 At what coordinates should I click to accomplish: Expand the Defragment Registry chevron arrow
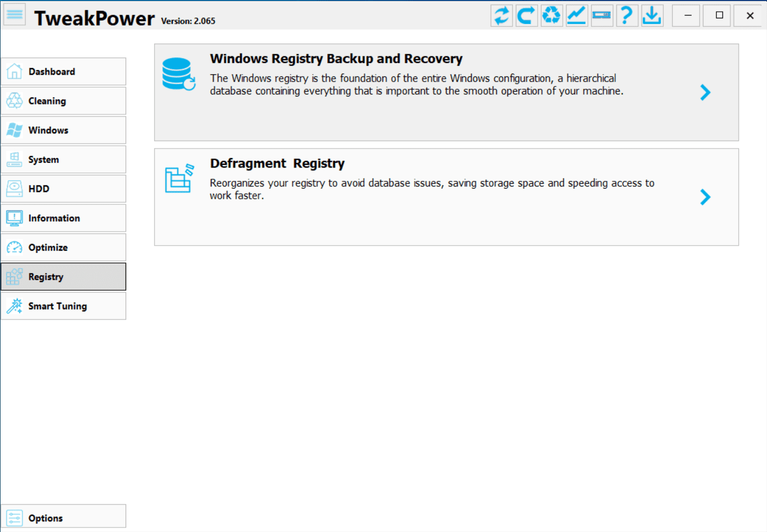pos(706,197)
